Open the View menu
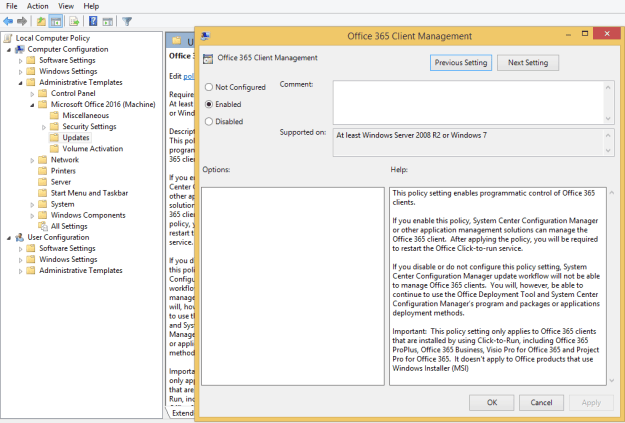Screen dimensions: 625x423 tap(66, 6)
